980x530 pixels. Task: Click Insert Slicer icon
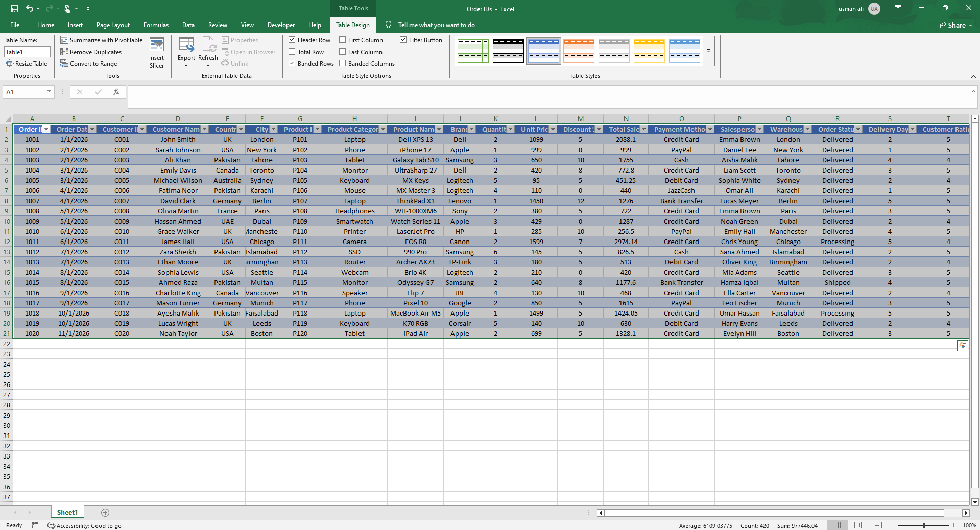click(x=157, y=44)
